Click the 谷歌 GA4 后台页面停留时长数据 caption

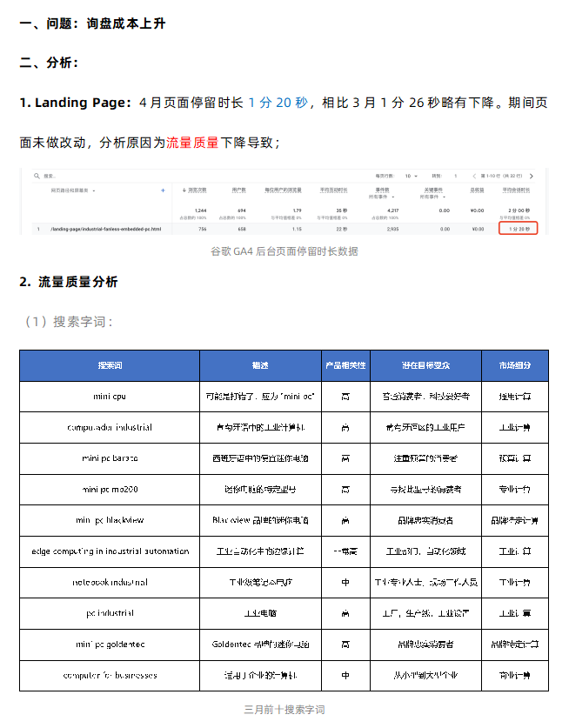284,251
